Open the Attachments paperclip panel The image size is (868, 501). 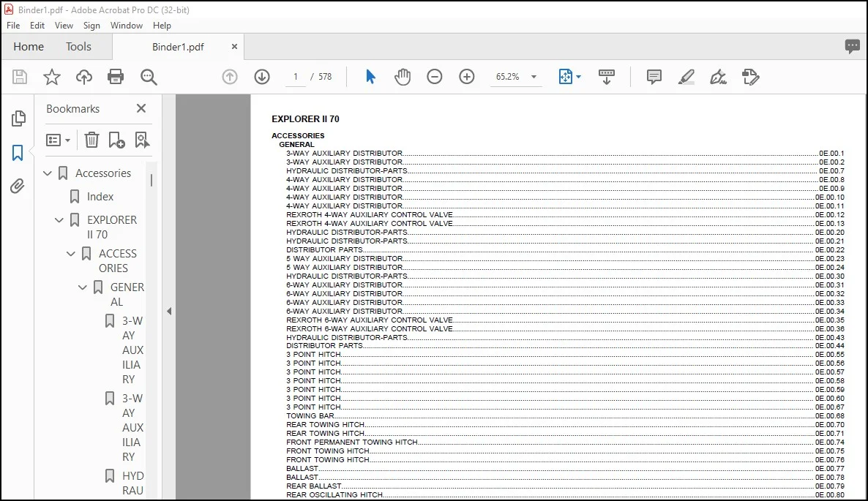(x=18, y=187)
